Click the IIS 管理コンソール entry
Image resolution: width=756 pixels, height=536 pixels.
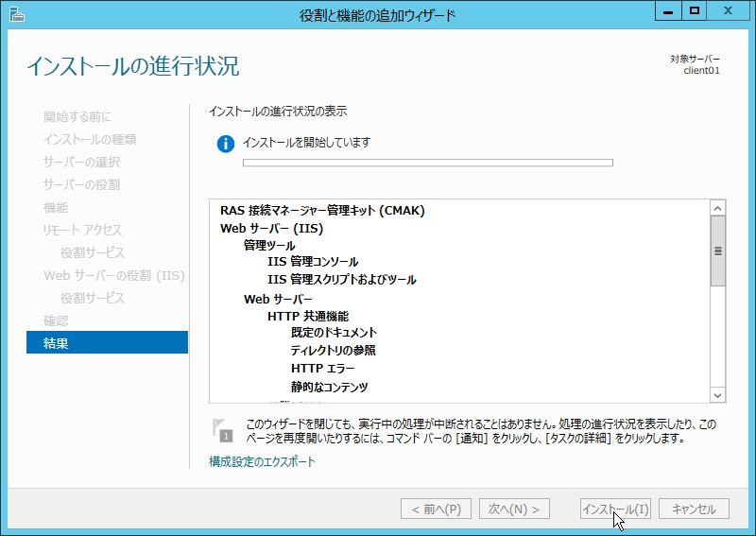313,262
